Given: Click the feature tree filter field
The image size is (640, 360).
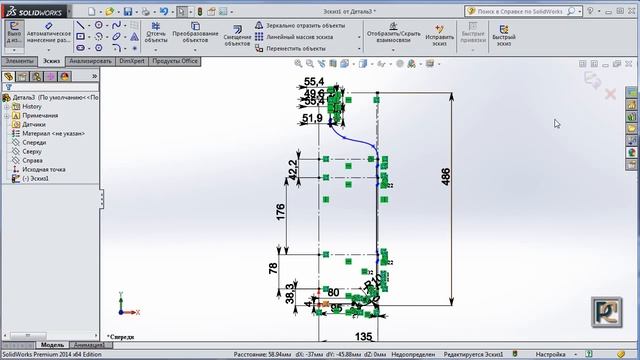Looking at the screenshot, I should coord(50,87).
